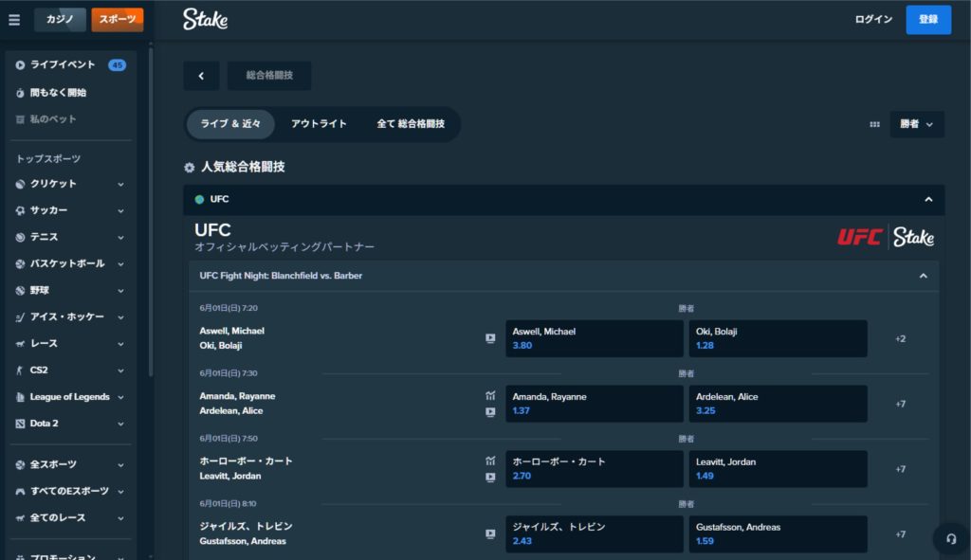Collapse the UFC league section
971x560 pixels.
pos(927,199)
